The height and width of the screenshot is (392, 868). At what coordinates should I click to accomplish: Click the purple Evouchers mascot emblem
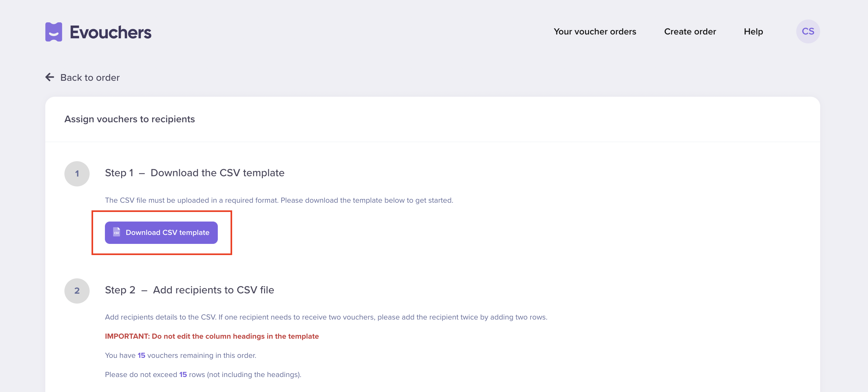pos(54,31)
